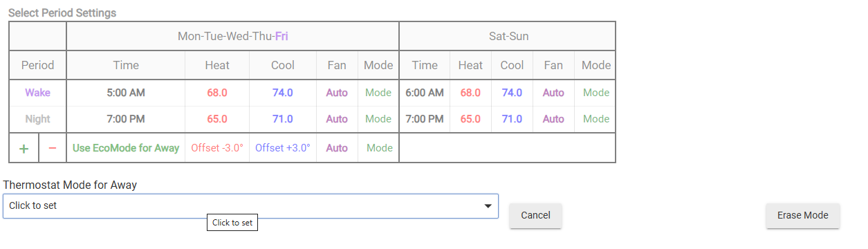Change weekday Wake cool setpoint 74.0

[x=282, y=93]
